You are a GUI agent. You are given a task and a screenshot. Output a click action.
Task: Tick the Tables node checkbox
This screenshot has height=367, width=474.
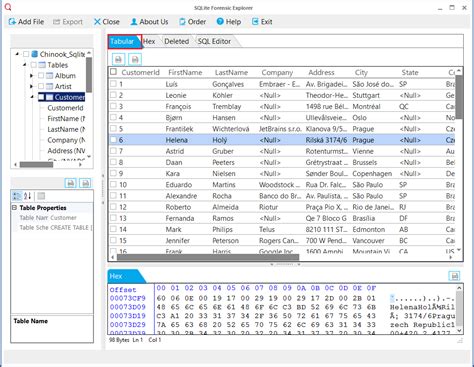(x=34, y=65)
